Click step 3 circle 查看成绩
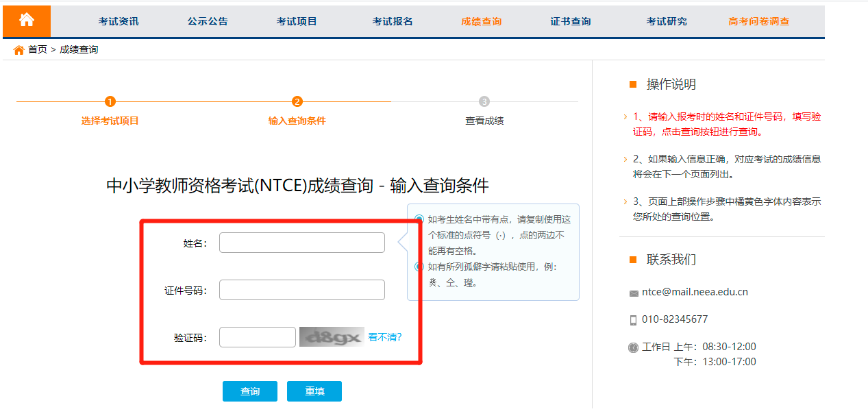 484,101
